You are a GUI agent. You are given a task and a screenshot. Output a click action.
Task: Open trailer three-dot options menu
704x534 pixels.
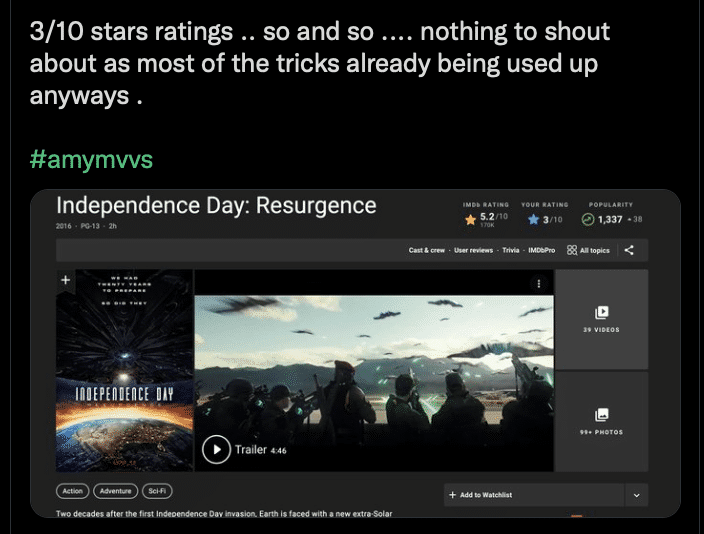pos(539,283)
